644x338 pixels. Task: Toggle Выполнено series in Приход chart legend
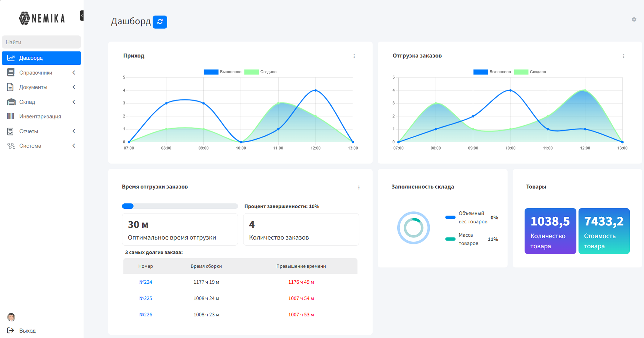(x=223, y=72)
